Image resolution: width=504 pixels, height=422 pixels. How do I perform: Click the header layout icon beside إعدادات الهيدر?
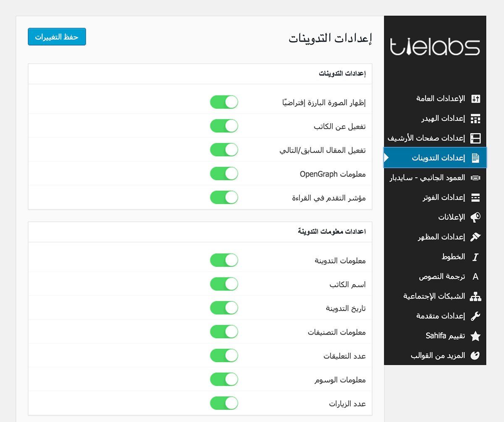tap(475, 119)
